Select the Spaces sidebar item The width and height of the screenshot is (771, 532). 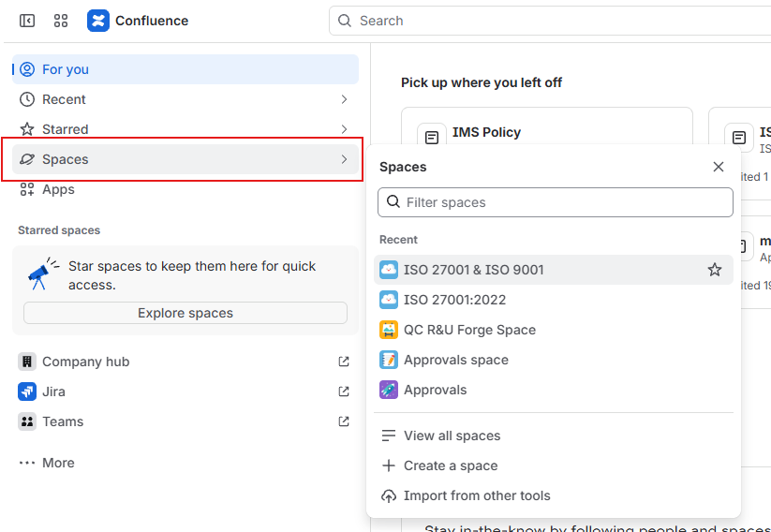tap(185, 159)
